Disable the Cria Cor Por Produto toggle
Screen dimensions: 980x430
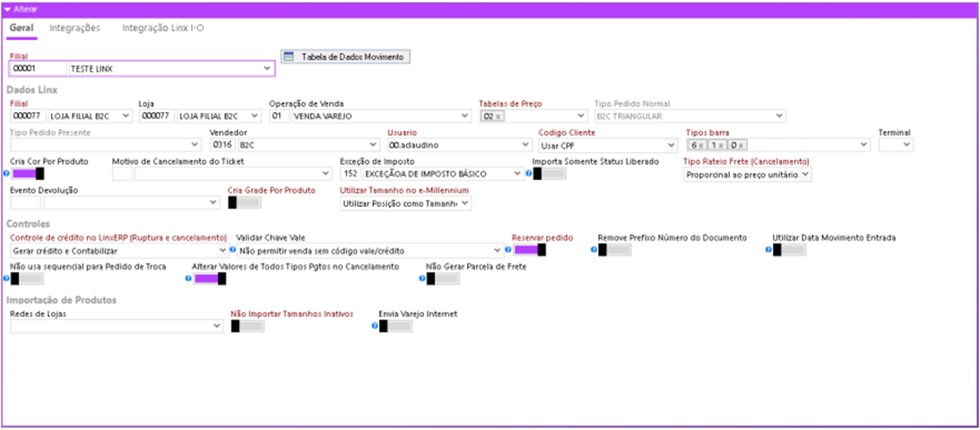coord(28,174)
